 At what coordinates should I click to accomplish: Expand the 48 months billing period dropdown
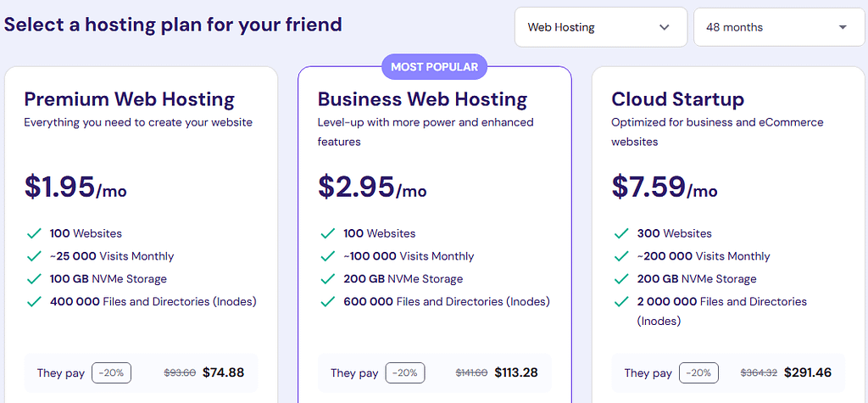779,27
